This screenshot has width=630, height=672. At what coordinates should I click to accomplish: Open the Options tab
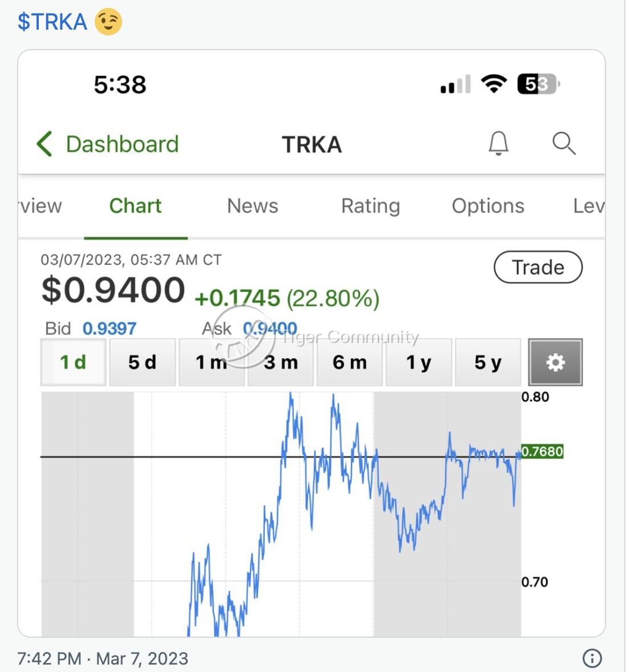tap(488, 206)
